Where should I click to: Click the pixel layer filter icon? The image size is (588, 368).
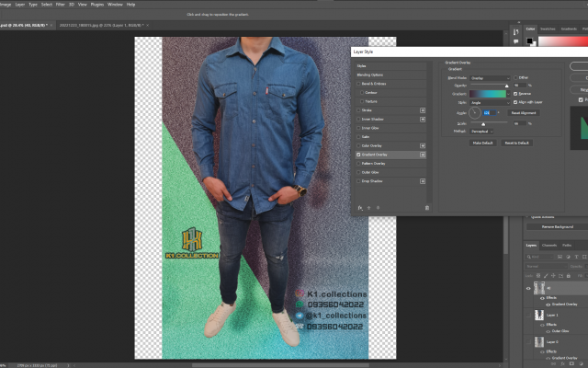tap(560, 257)
